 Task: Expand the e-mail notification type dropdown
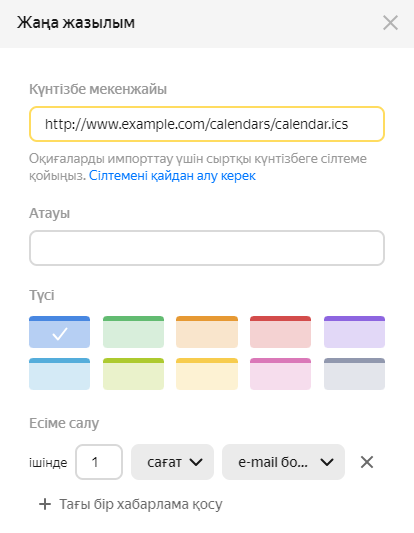click(x=283, y=462)
